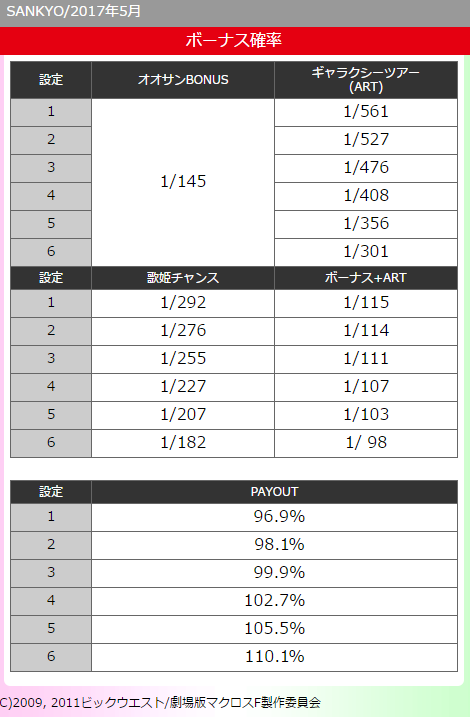Click the 歌姫チャンス column header
Image resolution: width=470 pixels, height=717 pixels.
(183, 278)
